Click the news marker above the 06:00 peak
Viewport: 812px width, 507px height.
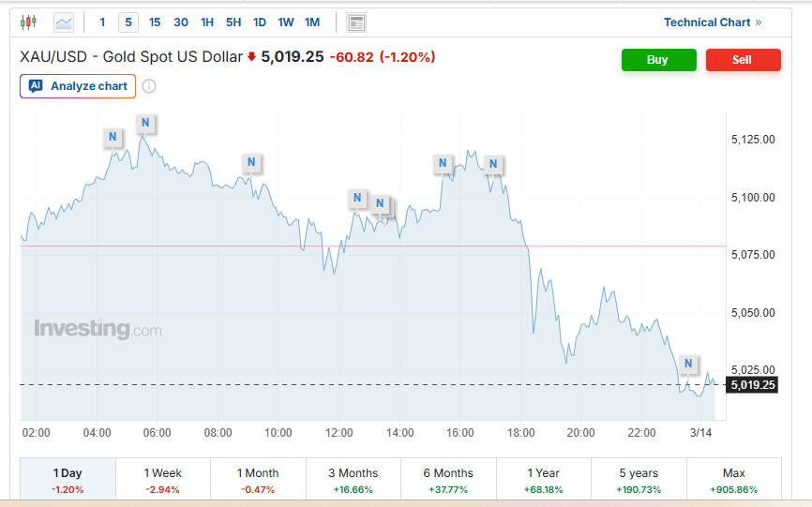(x=146, y=123)
